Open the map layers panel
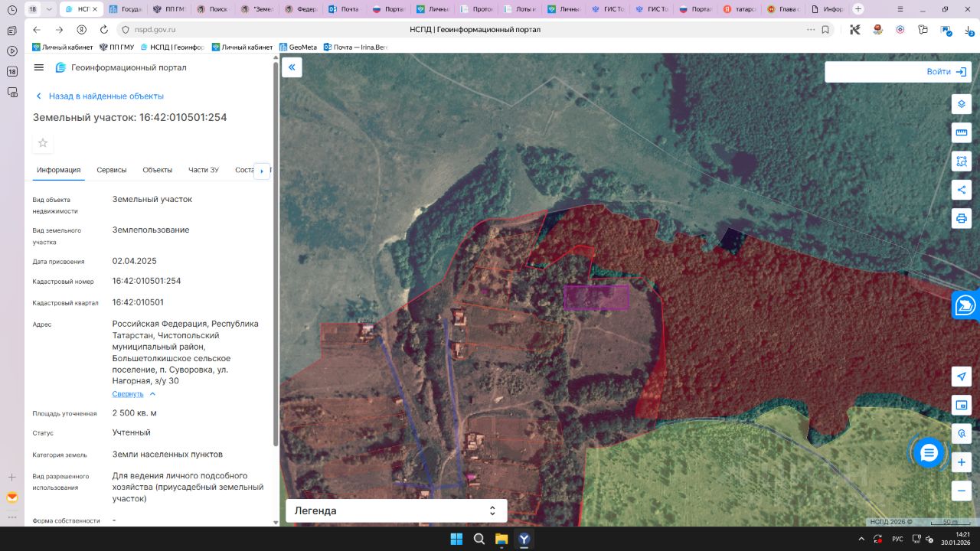This screenshot has height=551, width=980. pyautogui.click(x=962, y=104)
